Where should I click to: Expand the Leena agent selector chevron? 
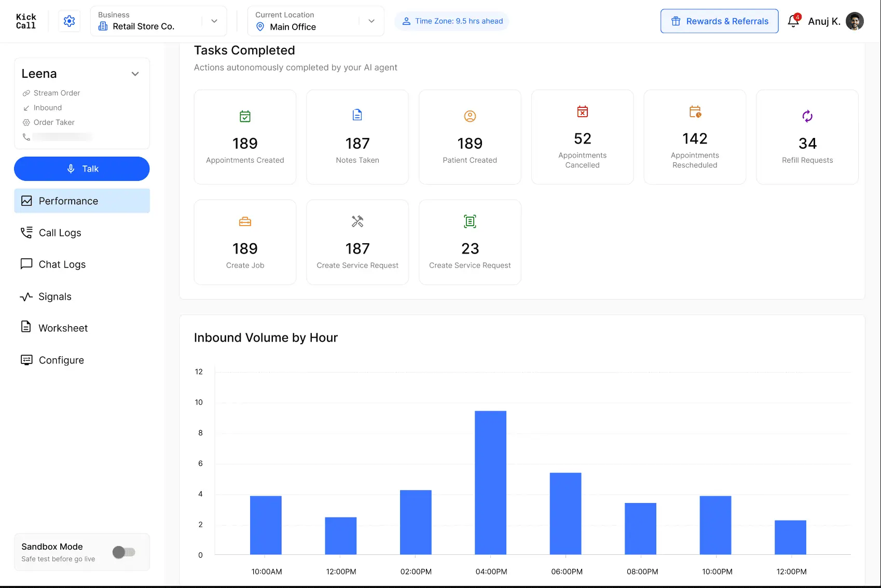pyautogui.click(x=135, y=74)
